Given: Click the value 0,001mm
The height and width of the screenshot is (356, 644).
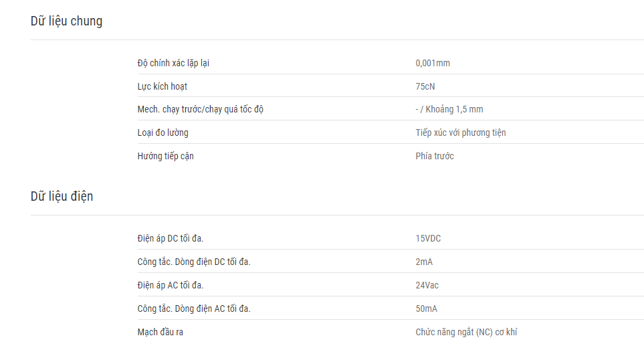Looking at the screenshot, I should 433,63.
